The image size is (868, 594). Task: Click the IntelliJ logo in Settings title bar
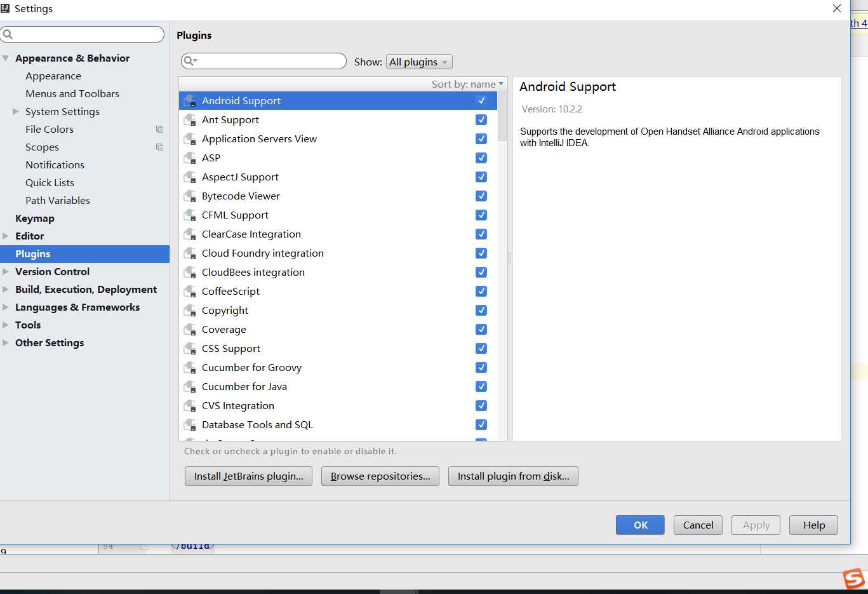[5, 8]
